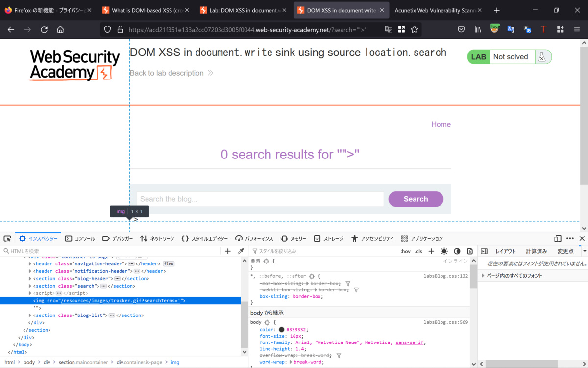The width and height of the screenshot is (588, 368).
Task: Toggle the overflow-wrap filter icon
Action: (339, 355)
